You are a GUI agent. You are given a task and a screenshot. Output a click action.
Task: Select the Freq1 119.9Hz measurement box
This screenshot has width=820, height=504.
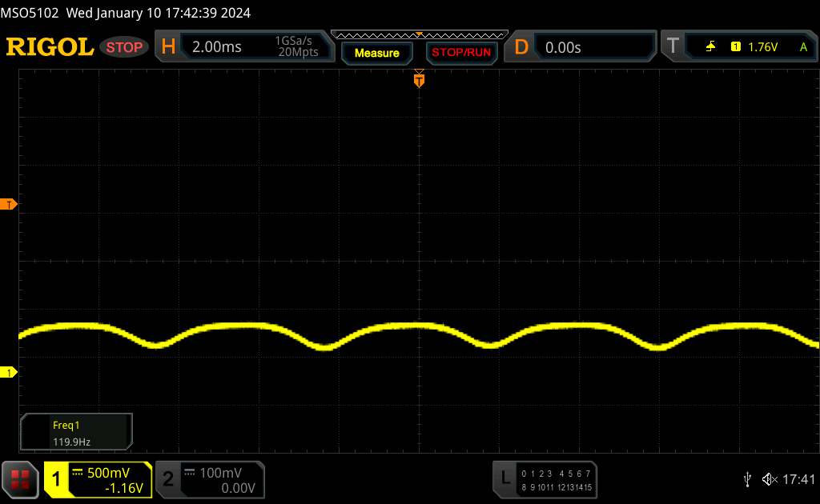pos(77,431)
